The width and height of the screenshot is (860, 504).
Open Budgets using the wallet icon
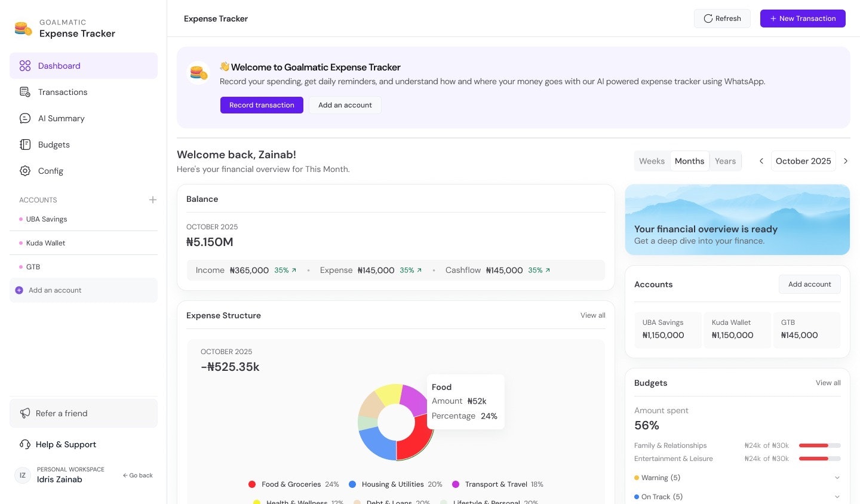click(x=24, y=145)
